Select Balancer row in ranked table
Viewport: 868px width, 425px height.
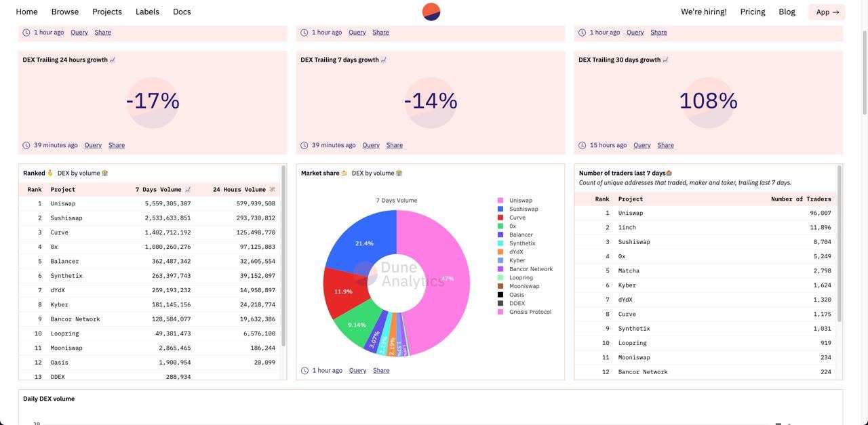[x=149, y=262]
